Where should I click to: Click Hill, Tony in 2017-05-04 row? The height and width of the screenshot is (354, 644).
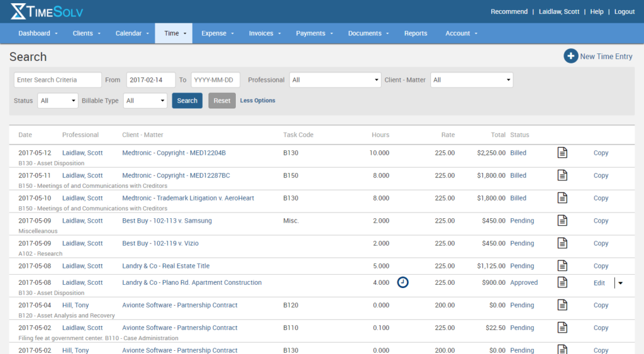coord(75,305)
